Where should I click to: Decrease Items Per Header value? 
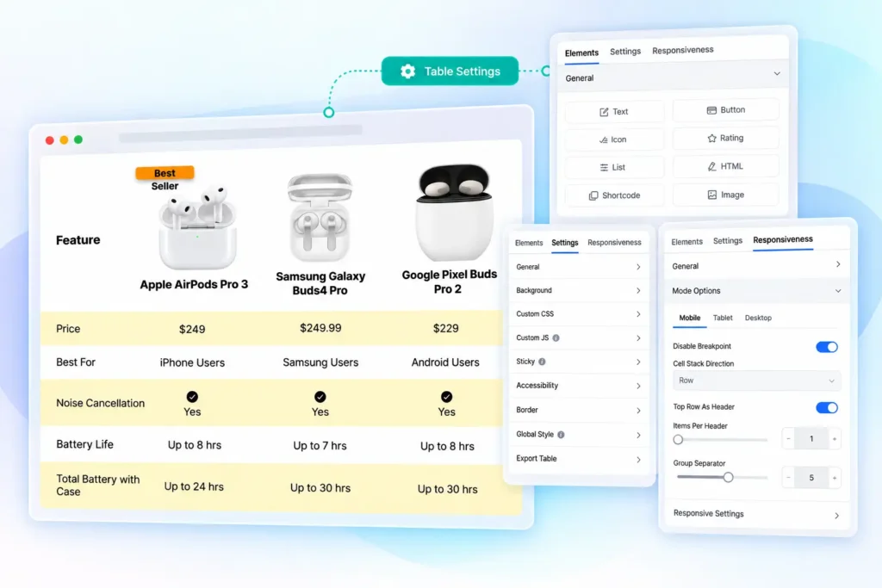[789, 438]
